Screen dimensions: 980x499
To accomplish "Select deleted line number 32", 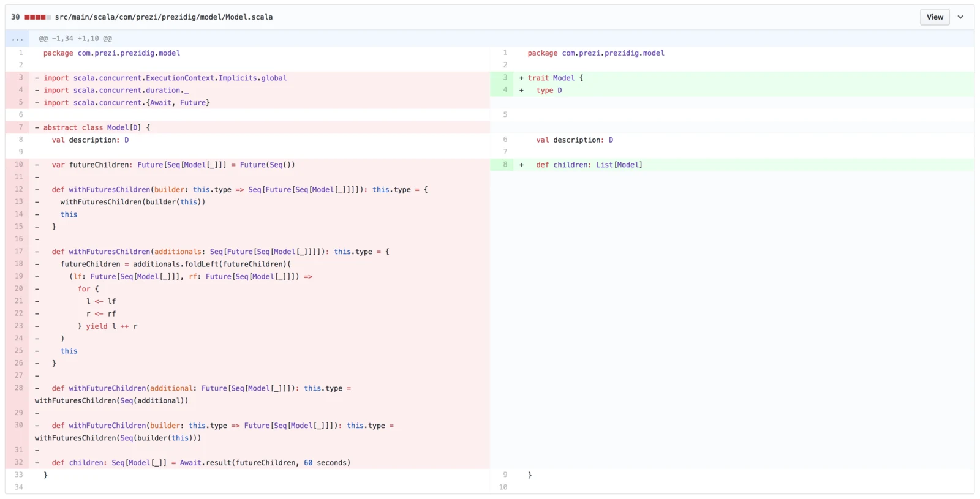I will pyautogui.click(x=17, y=463).
